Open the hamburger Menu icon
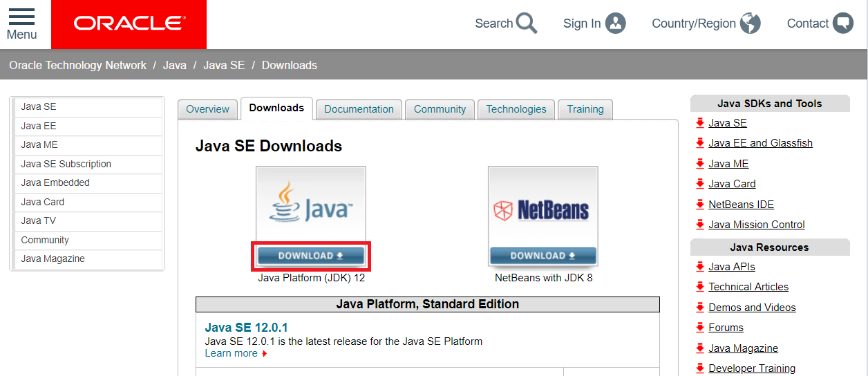Image resolution: width=868 pixels, height=376 pixels. [x=21, y=17]
